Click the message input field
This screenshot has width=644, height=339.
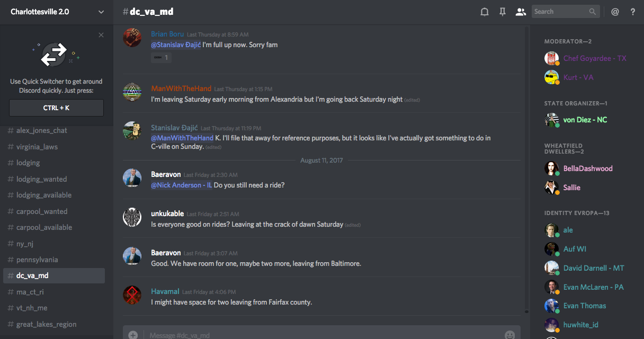pyautogui.click(x=318, y=335)
